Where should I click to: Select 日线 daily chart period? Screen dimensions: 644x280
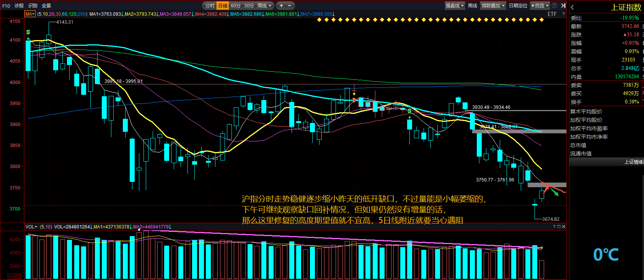pos(223,5)
